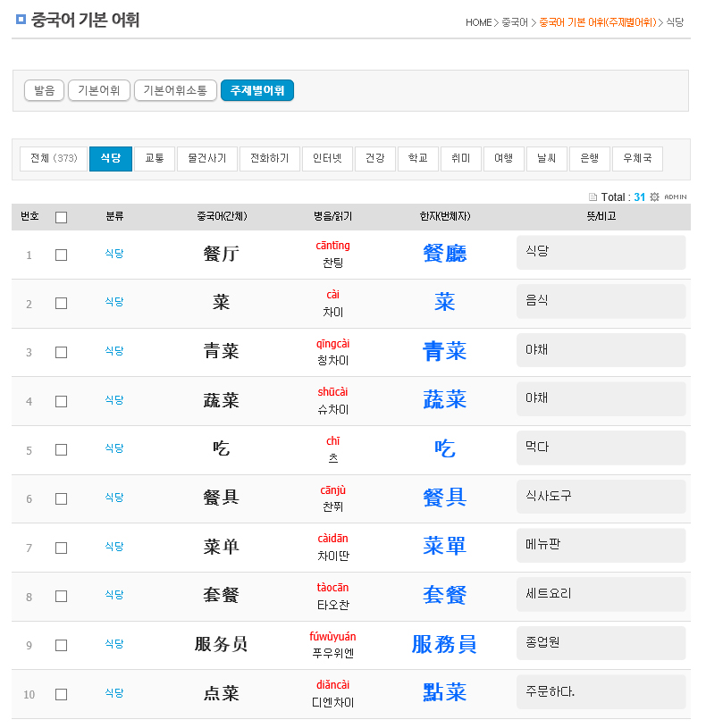Select the 인터넷 category tab
The image size is (706, 728).
point(327,159)
